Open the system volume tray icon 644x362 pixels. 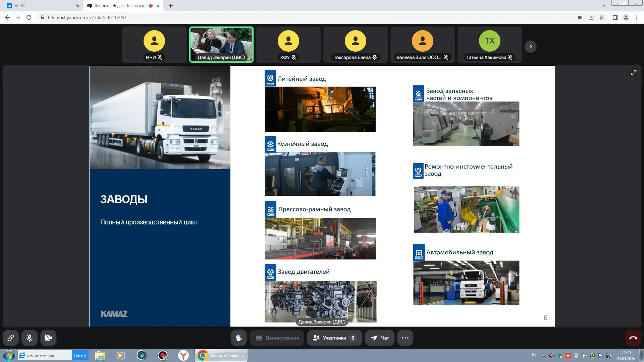[584, 356]
